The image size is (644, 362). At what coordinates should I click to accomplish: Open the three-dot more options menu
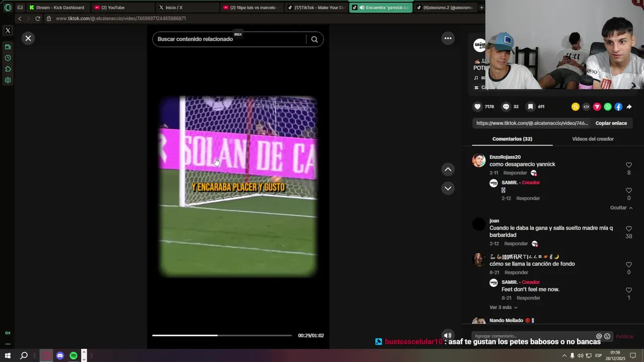(448, 38)
